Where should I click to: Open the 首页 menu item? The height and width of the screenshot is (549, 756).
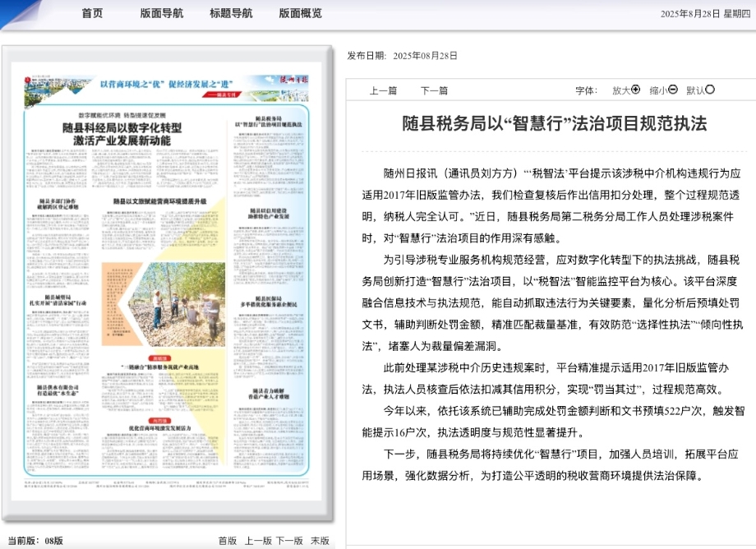pyautogui.click(x=92, y=13)
